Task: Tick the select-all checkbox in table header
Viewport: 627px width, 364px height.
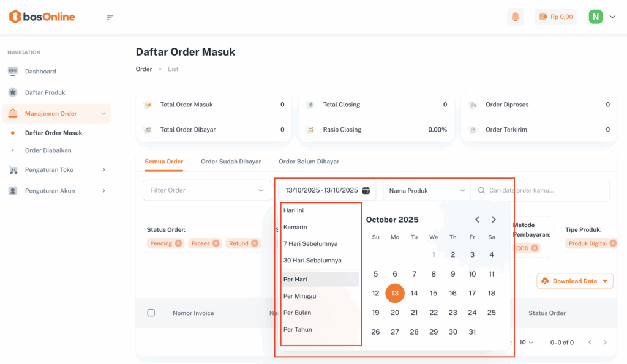Action: (x=151, y=313)
